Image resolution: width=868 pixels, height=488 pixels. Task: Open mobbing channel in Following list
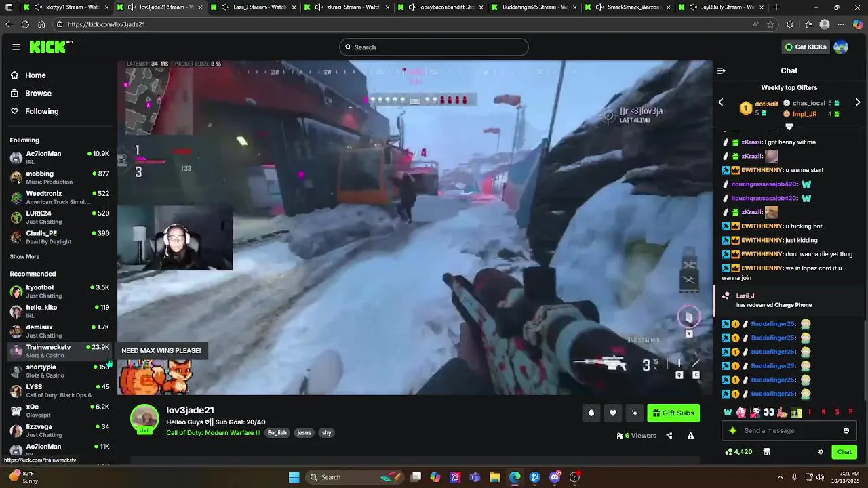coord(59,178)
